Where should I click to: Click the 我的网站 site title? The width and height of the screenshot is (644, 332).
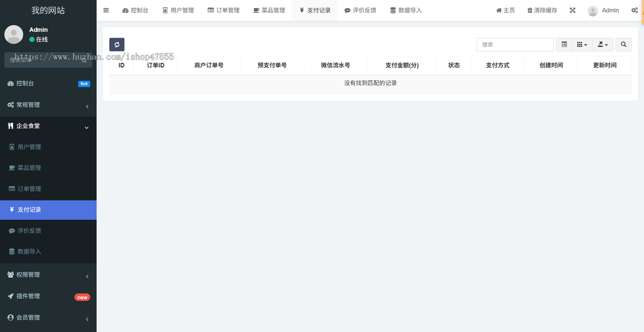pos(48,10)
